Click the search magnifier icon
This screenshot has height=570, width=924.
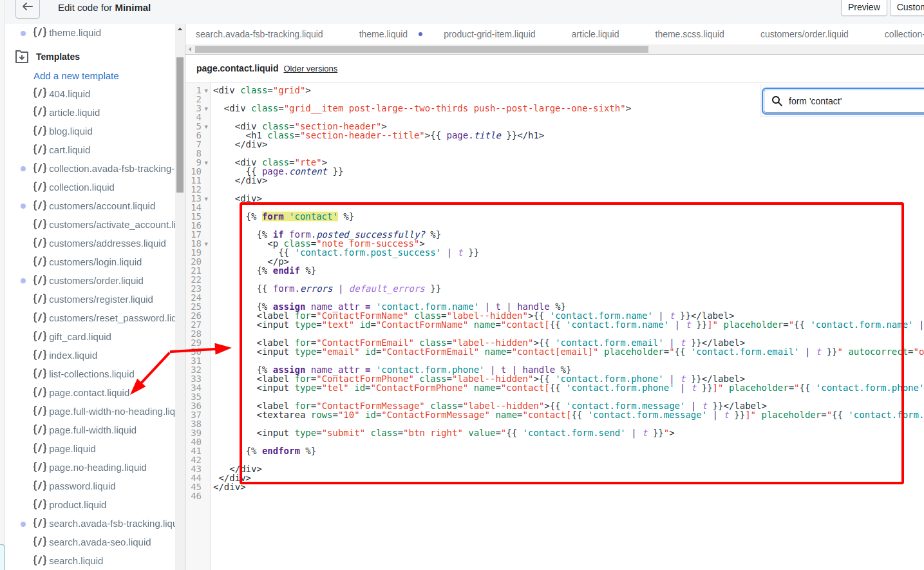tap(777, 101)
